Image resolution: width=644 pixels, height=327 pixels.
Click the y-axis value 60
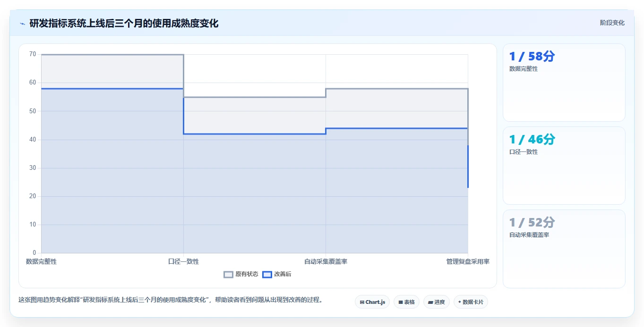pos(33,83)
